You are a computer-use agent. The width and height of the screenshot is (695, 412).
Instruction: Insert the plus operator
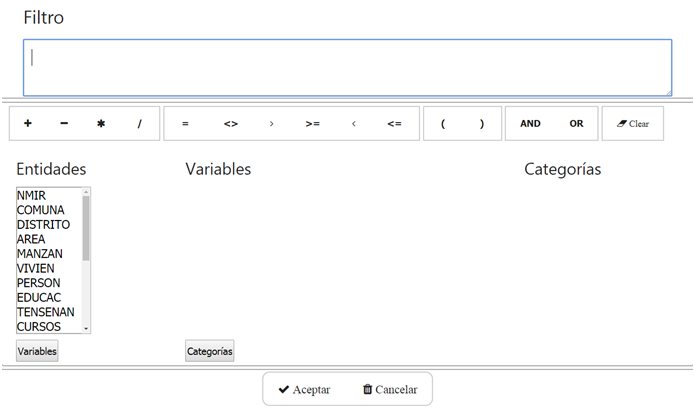28,124
